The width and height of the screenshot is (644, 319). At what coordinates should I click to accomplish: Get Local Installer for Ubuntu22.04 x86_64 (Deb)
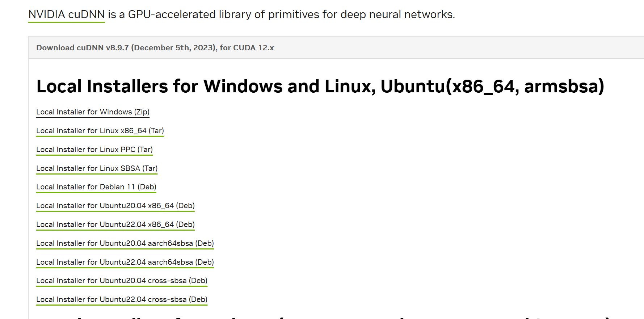pyautogui.click(x=115, y=224)
